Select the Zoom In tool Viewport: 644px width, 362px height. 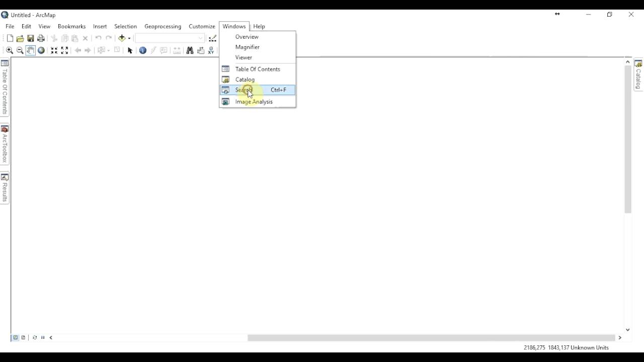[x=10, y=50]
